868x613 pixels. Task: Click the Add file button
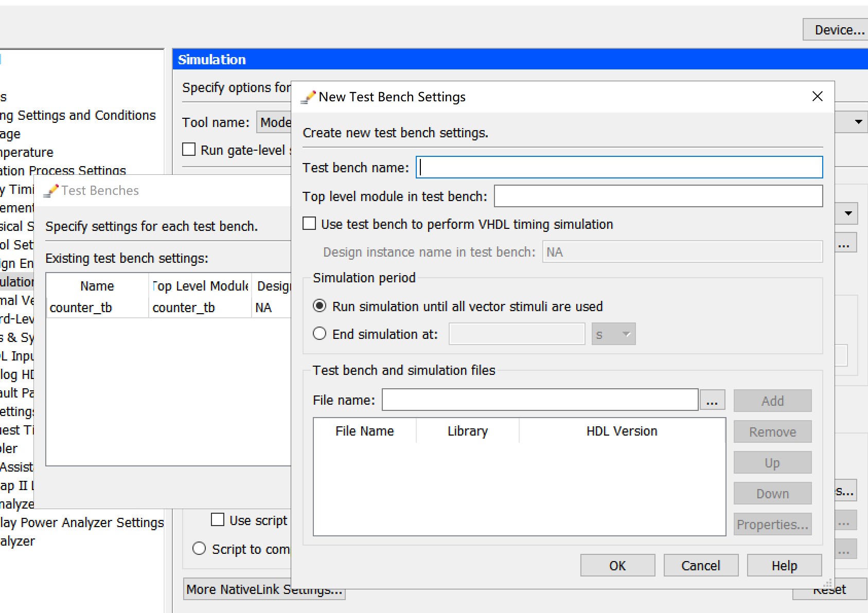click(x=772, y=401)
